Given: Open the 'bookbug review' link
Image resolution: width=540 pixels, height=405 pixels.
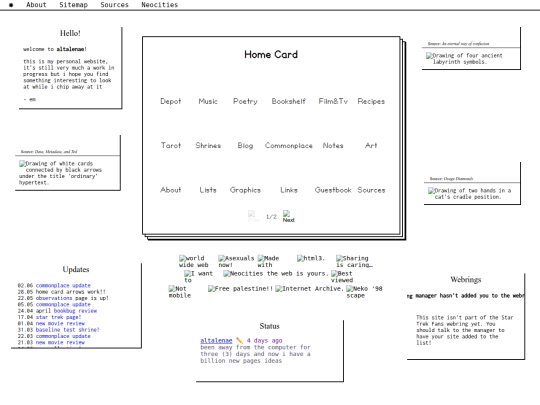Looking at the screenshot, I should click(75, 311).
